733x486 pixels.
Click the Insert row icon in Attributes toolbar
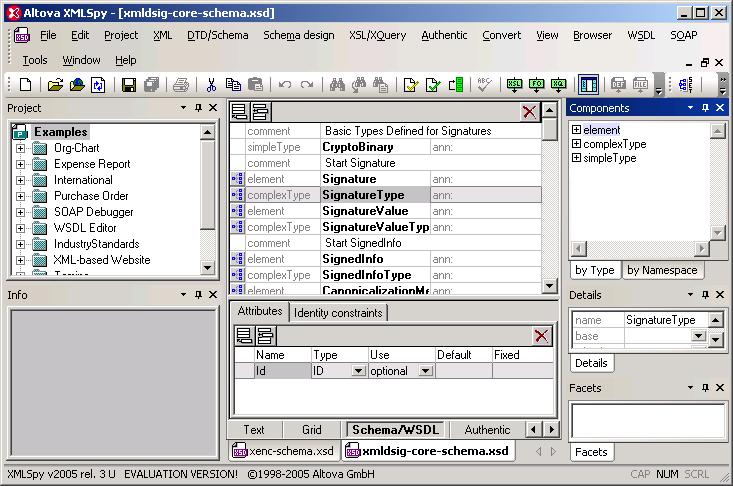(x=266, y=336)
